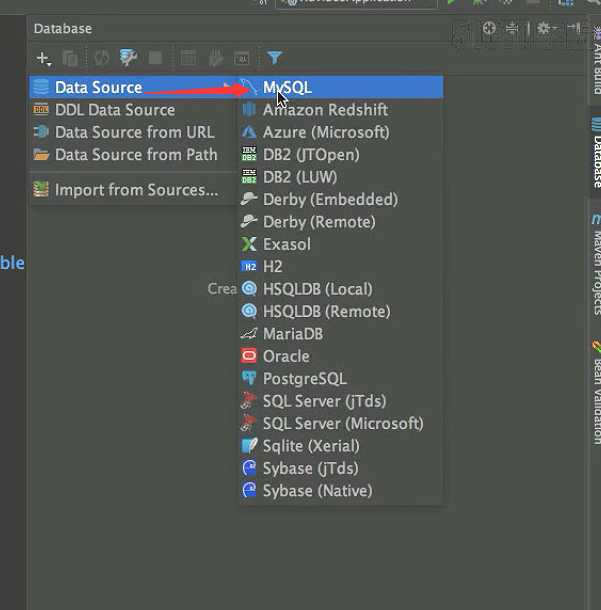Select the Data Source menu entry
The height and width of the screenshot is (610, 601).
(133, 87)
